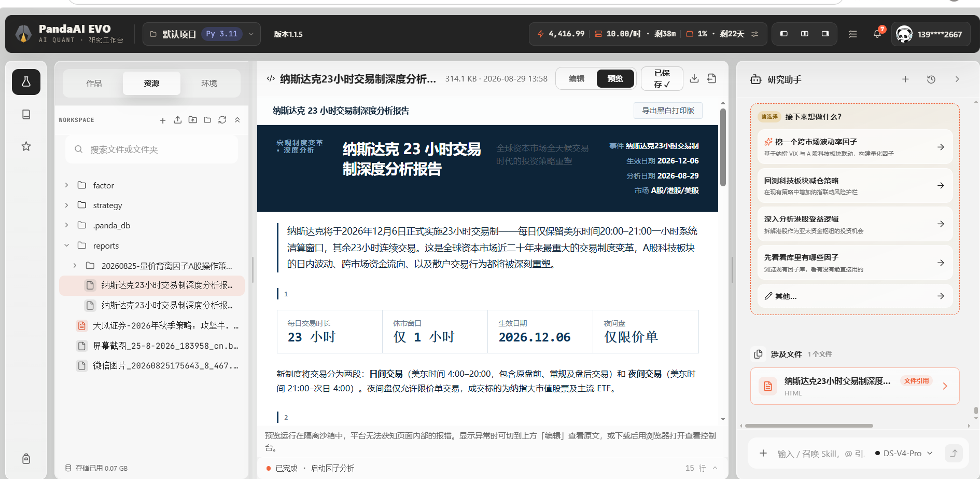
Task: Click 导出黑白打印版 button
Action: [668, 111]
